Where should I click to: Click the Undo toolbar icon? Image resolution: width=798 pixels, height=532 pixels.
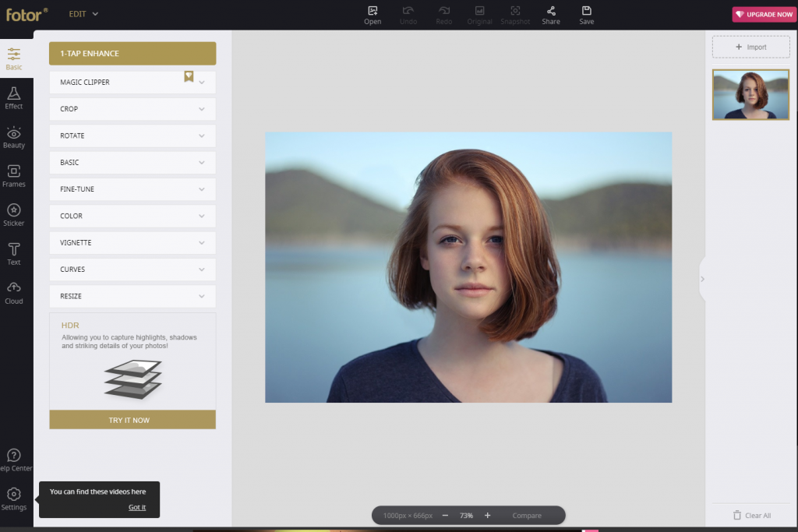[x=408, y=15]
